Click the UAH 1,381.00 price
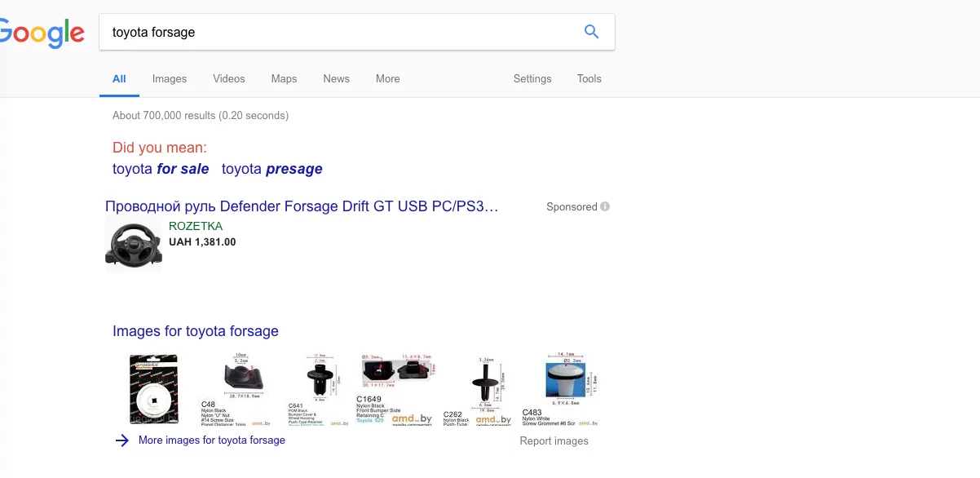This screenshot has width=980, height=478. point(202,242)
